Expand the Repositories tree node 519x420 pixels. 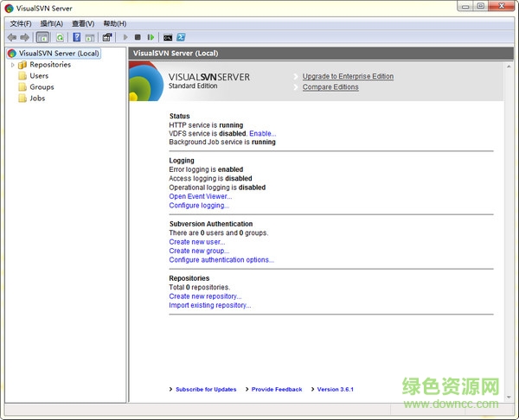(12, 65)
